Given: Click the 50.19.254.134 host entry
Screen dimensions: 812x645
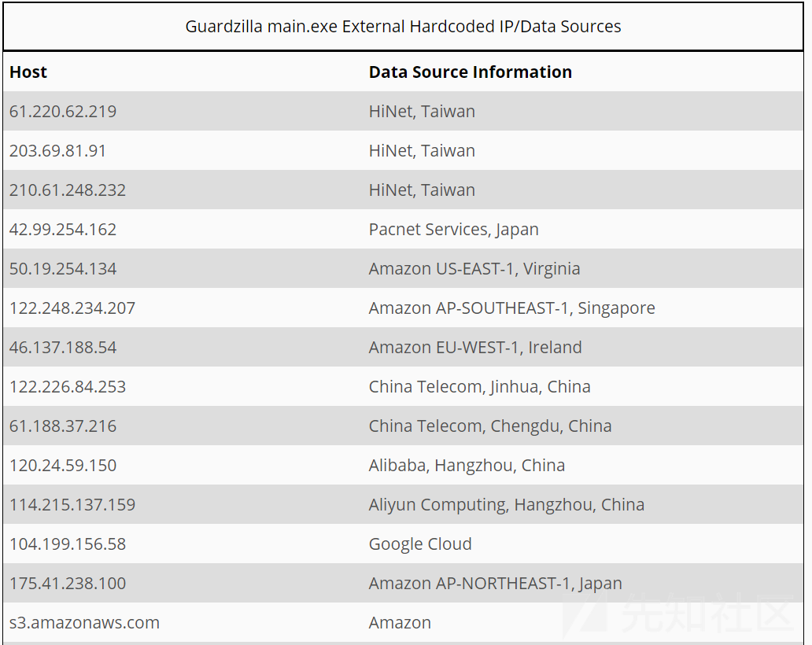Looking at the screenshot, I should [x=63, y=269].
